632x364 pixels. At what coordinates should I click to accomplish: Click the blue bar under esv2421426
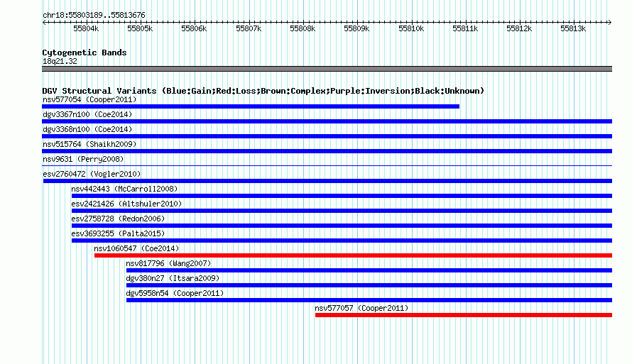(342, 211)
